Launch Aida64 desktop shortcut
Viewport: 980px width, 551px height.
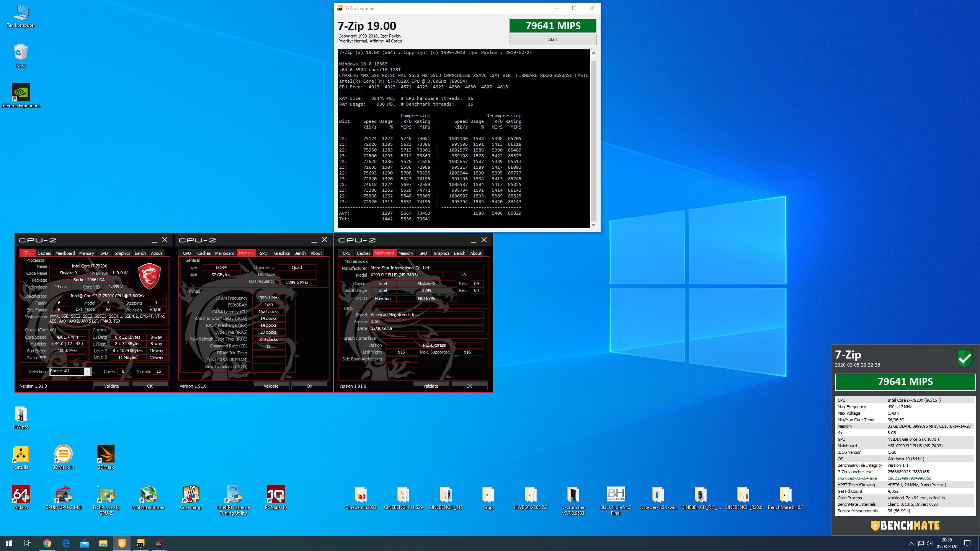coord(21,497)
